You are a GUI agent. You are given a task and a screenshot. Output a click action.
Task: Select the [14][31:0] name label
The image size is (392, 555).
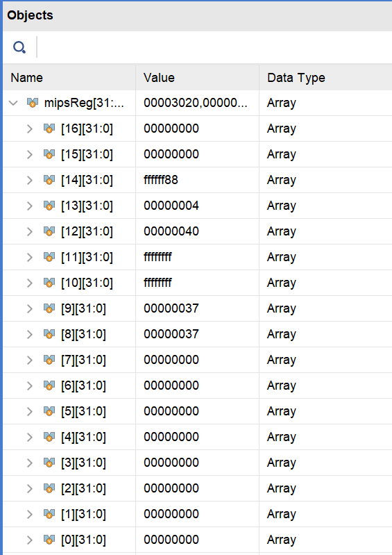pyautogui.click(x=87, y=180)
